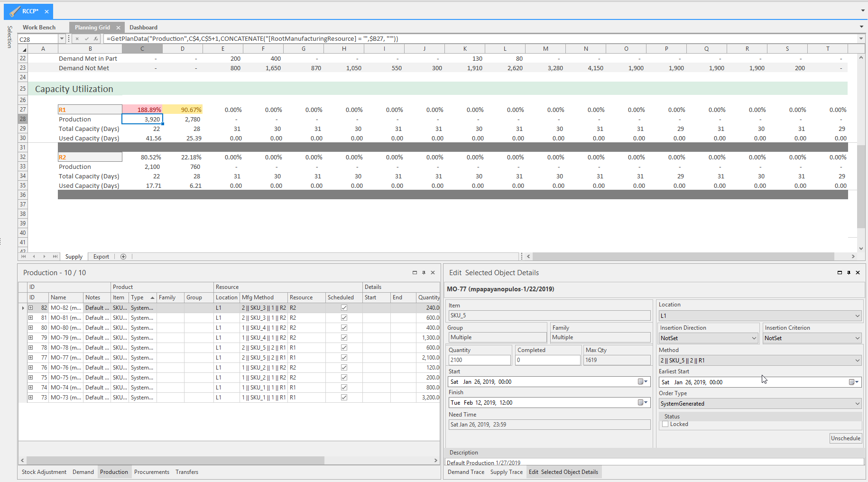Toggle Scheduled checkbox for MO-82

click(344, 308)
